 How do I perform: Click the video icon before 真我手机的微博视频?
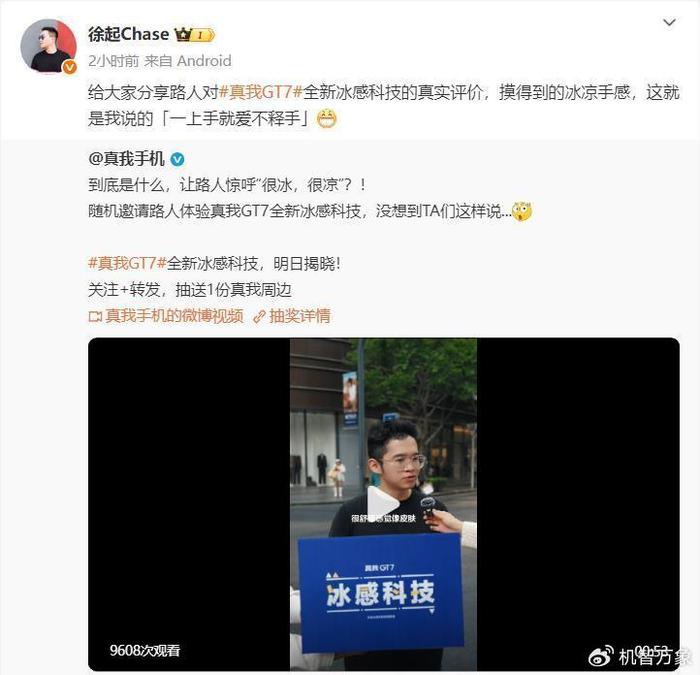click(x=95, y=317)
